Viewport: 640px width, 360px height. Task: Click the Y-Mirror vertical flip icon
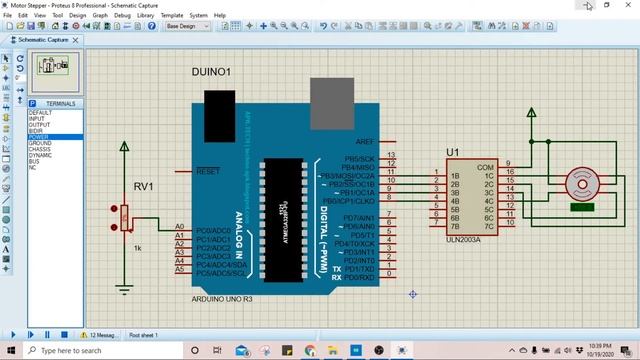pos(20,100)
